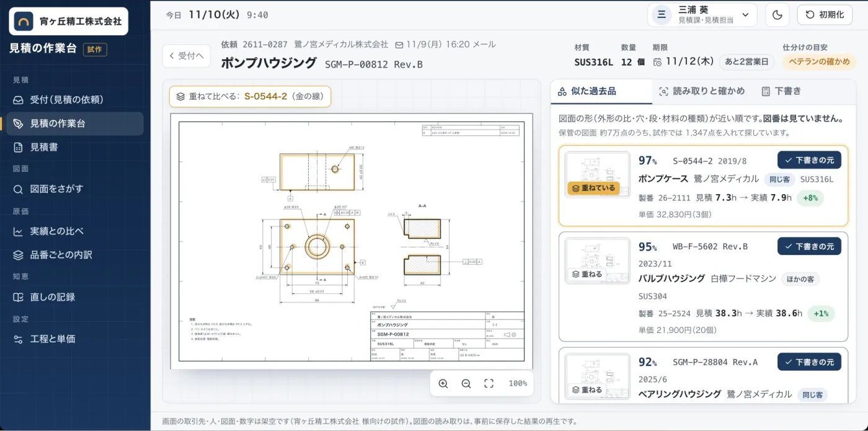868x431 pixels.
Task: Select 見積の作業台 sidebar item
Action: tap(75, 123)
